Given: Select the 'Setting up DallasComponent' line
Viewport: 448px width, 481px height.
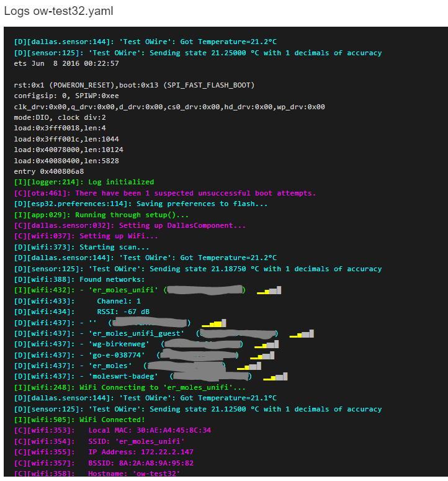Looking at the screenshot, I should pos(130,225).
